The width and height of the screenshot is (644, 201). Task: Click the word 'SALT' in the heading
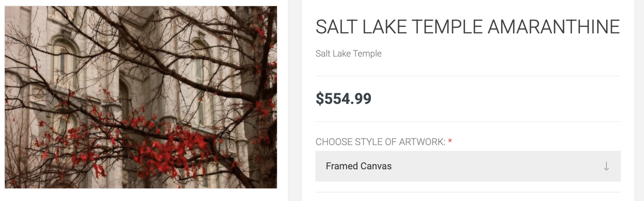(336, 27)
